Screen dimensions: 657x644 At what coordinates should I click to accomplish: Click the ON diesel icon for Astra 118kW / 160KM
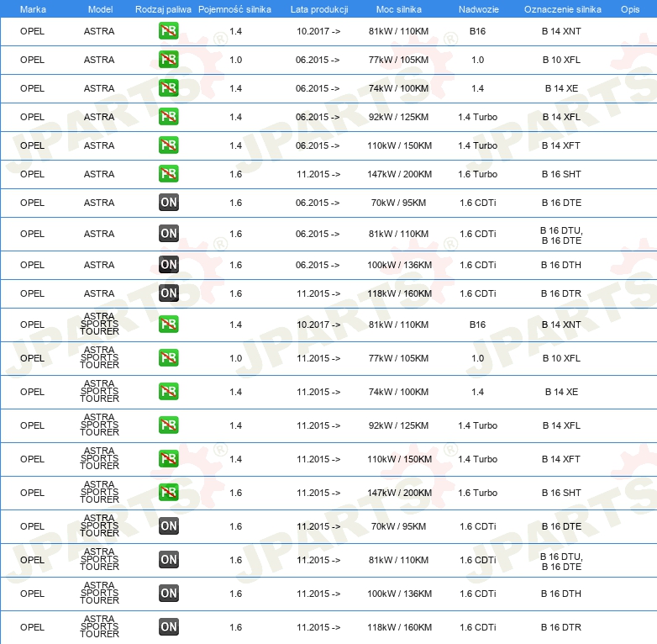point(168,293)
